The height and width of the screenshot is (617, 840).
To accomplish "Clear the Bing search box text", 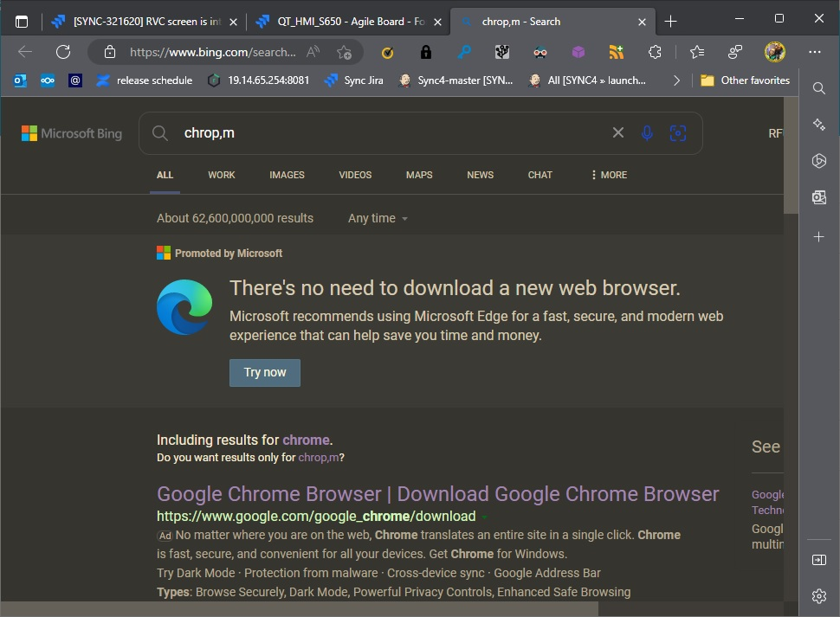I will click(x=618, y=132).
